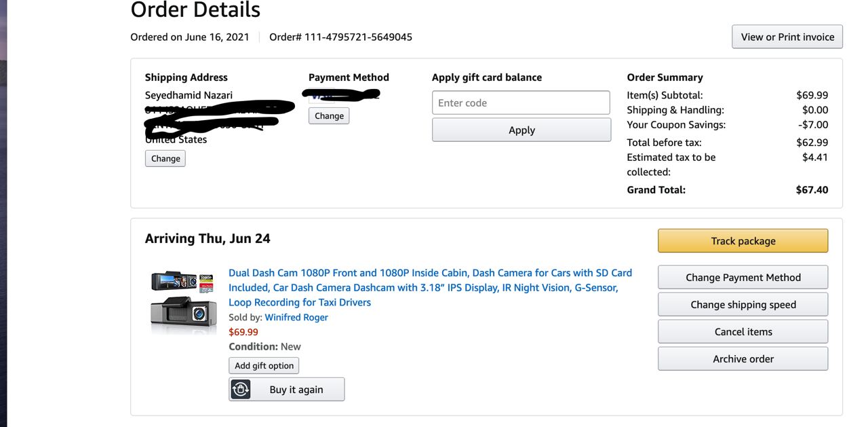Image resolution: width=868 pixels, height=427 pixels.
Task: Click Cancel items button
Action: pos(743,332)
